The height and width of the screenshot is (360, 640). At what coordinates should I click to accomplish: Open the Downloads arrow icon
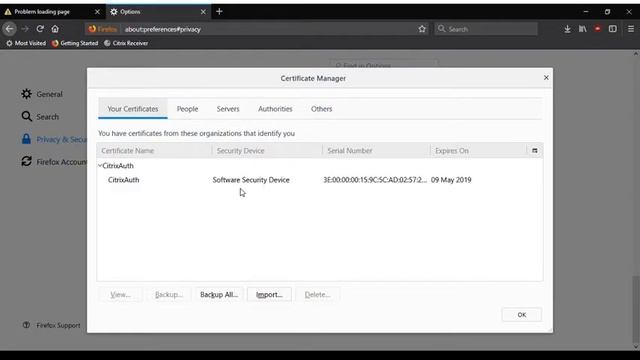click(x=567, y=29)
